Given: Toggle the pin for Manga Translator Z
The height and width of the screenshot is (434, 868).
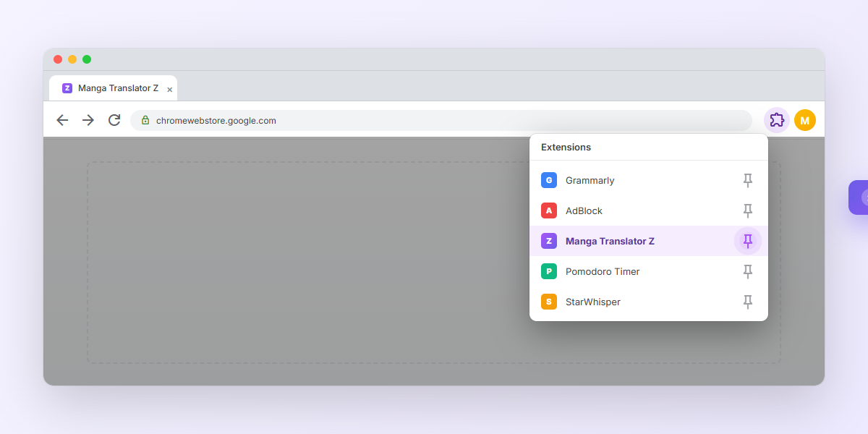Looking at the screenshot, I should pos(748,242).
